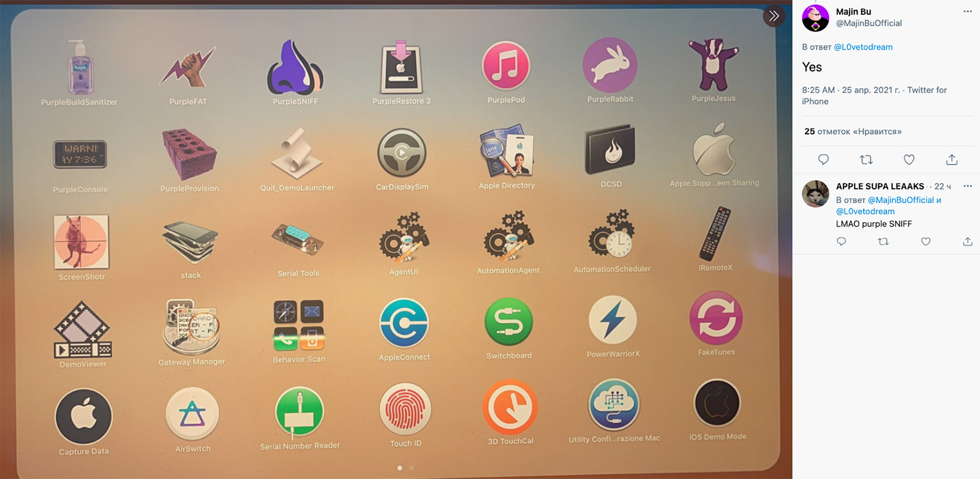Open the Switchboard app

[509, 322]
